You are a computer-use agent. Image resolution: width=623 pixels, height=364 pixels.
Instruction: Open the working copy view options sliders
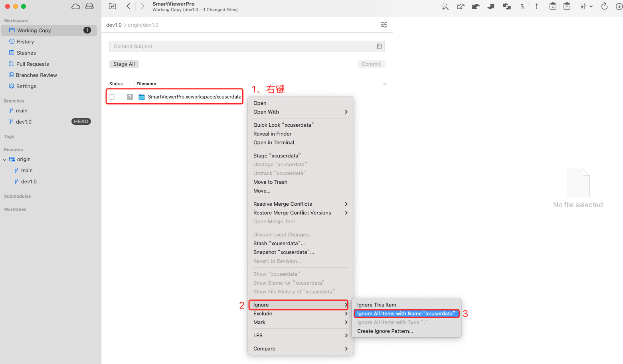point(384,25)
